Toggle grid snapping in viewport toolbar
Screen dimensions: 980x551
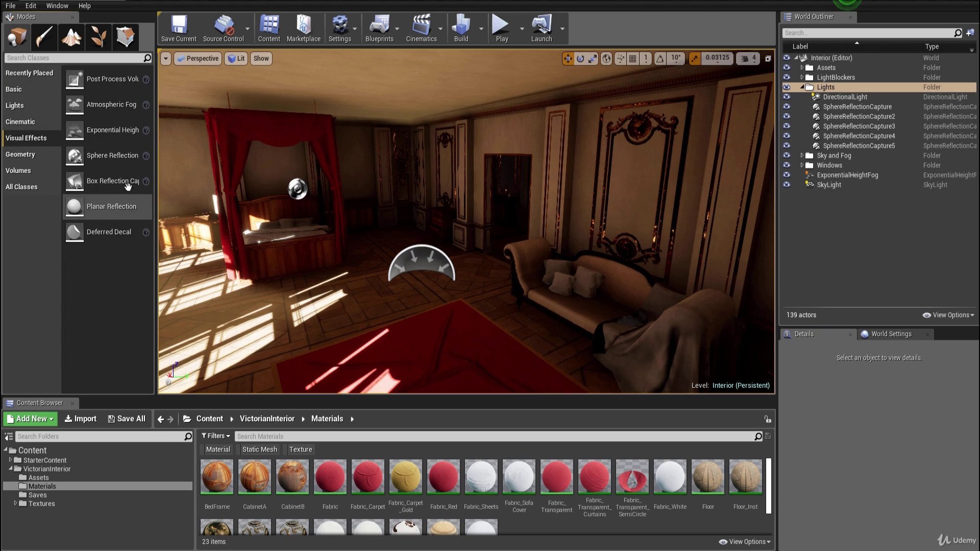pyautogui.click(x=632, y=59)
